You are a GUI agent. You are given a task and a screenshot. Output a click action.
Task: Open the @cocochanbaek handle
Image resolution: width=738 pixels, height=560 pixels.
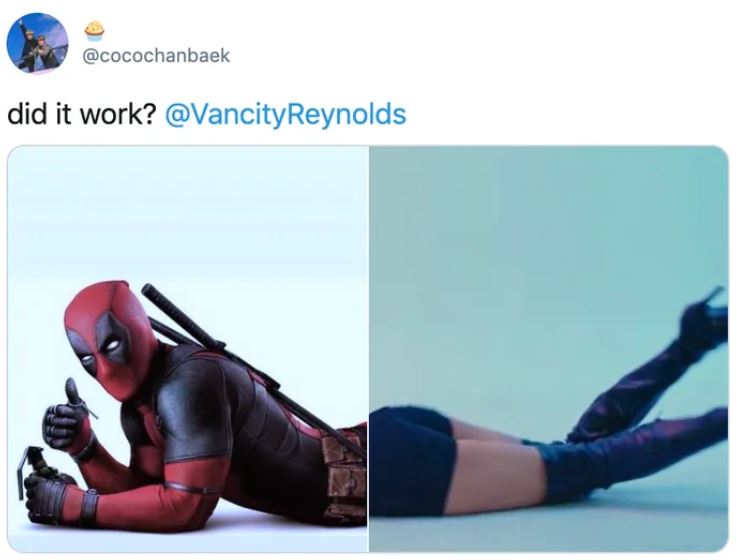point(156,56)
